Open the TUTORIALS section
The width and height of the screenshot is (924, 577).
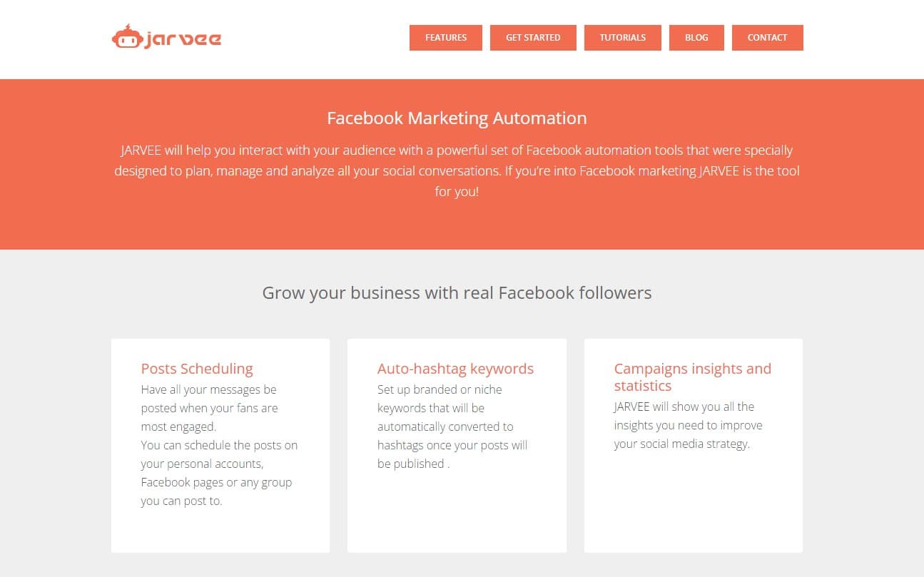click(622, 37)
